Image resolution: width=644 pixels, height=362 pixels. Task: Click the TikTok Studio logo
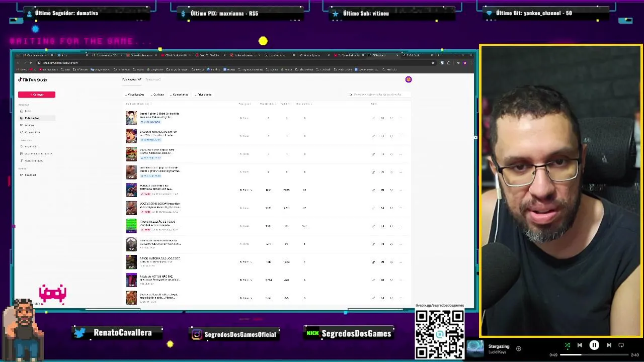point(33,80)
